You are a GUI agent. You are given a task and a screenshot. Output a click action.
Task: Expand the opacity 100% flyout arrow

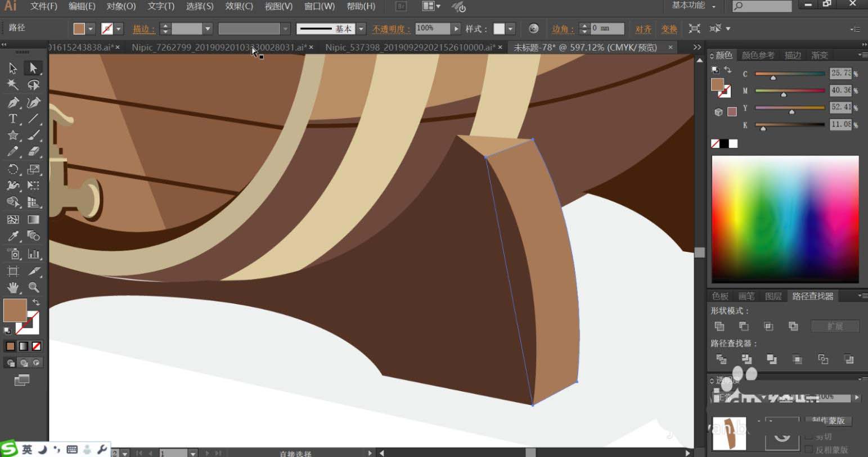point(456,29)
